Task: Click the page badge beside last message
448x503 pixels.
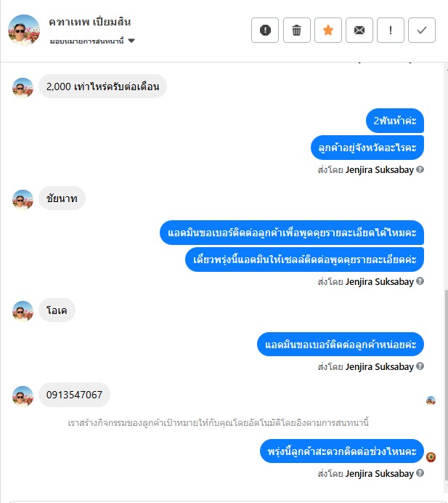Action: pos(431,456)
